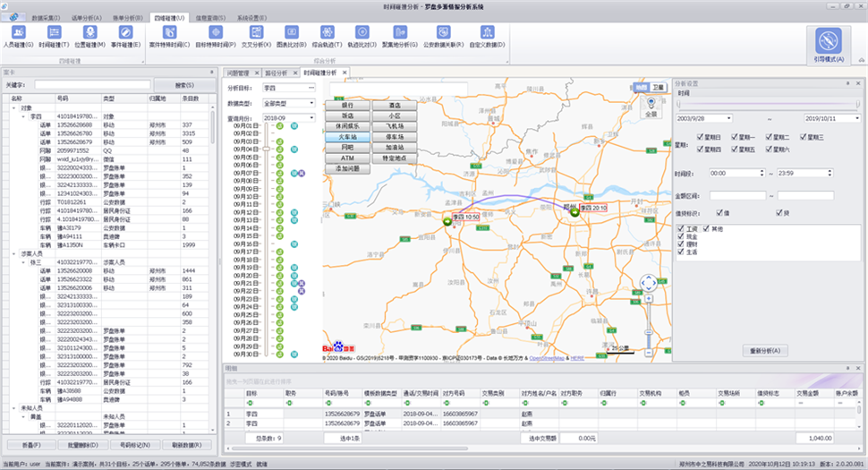Start 聚集地分析(G) tool

pyautogui.click(x=400, y=37)
